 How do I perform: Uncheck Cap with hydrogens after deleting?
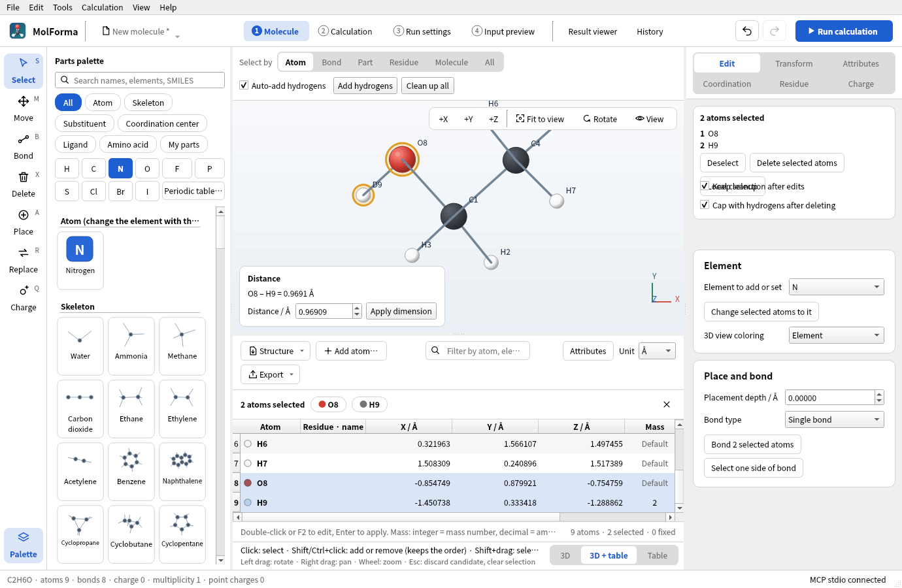tap(705, 205)
